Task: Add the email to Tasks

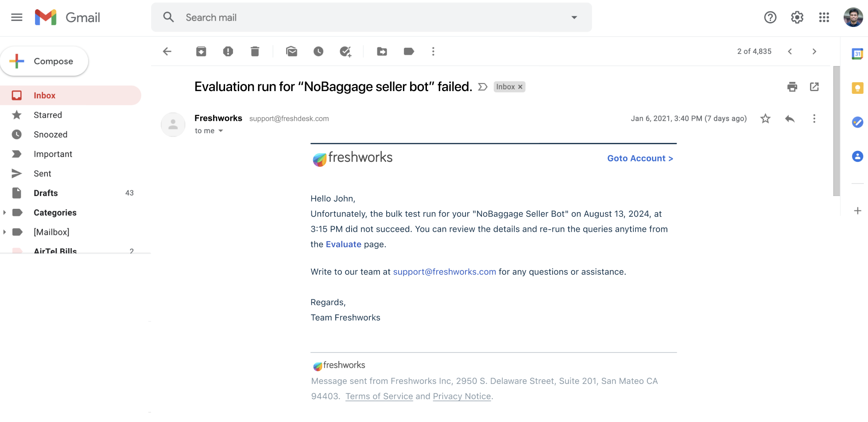Action: [345, 52]
